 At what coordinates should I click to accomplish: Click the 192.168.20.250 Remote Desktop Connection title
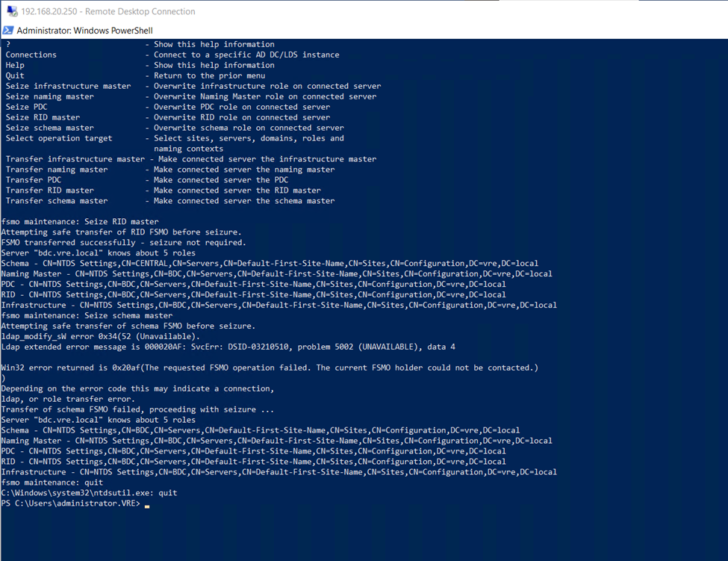(x=108, y=11)
